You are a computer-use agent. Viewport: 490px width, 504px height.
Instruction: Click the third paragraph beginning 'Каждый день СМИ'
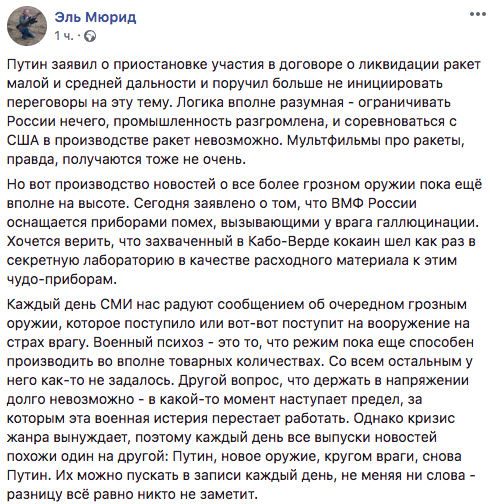[x=241, y=399]
